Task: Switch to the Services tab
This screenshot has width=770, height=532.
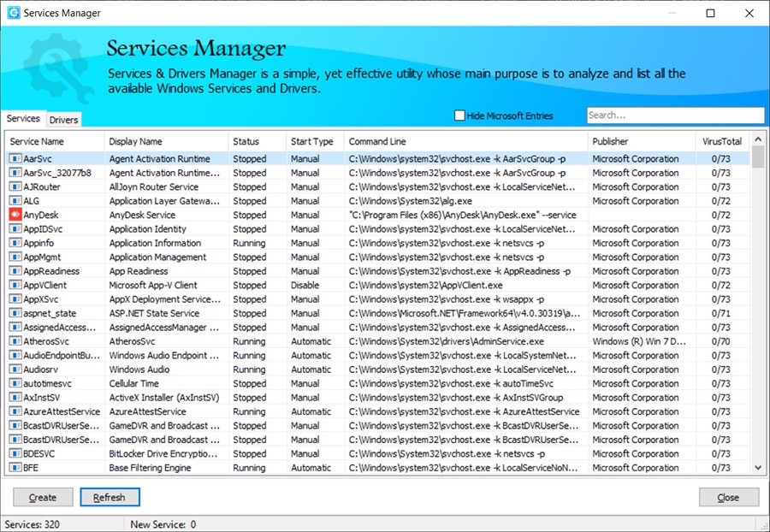Action: pos(23,118)
